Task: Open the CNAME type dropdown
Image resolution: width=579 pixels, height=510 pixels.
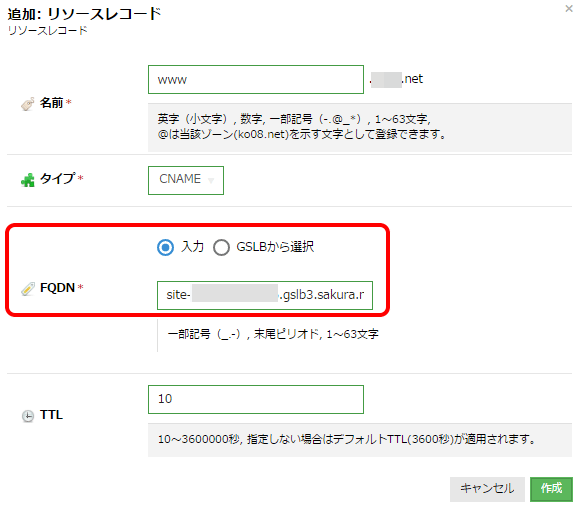Action: tap(186, 180)
